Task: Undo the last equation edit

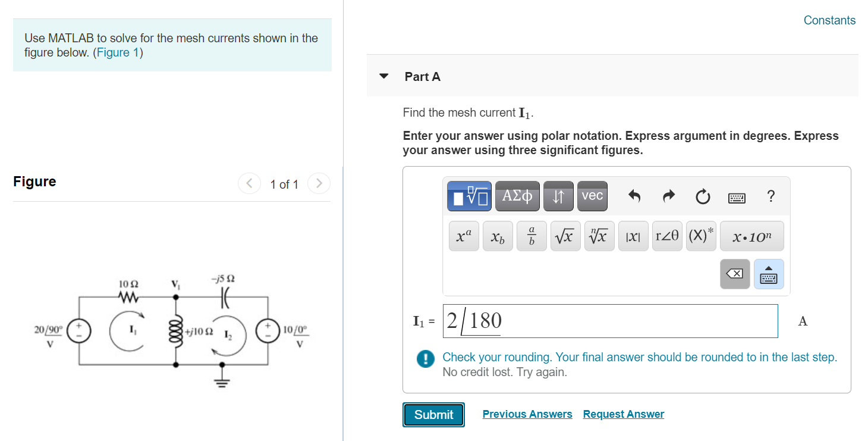Action: pyautogui.click(x=634, y=196)
